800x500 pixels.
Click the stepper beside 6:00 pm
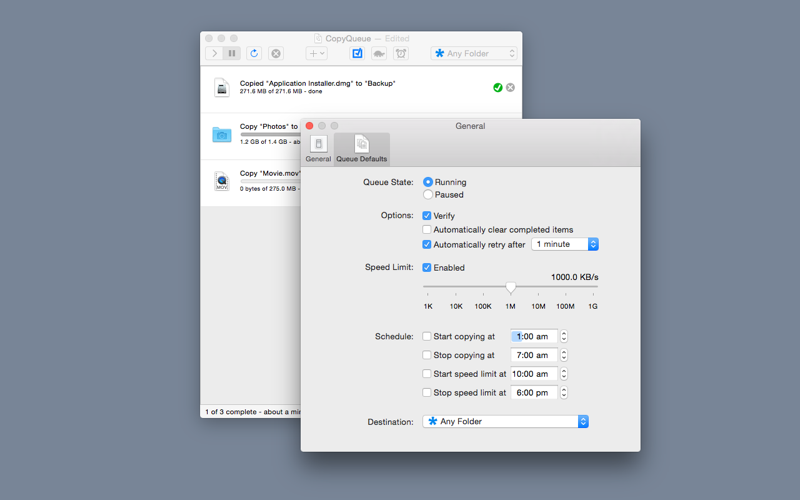564,392
